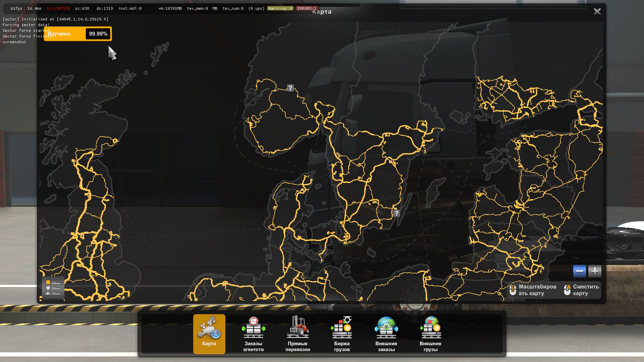
Task: Click the Изучено 99.99% explored indicator
Action: 78,34
